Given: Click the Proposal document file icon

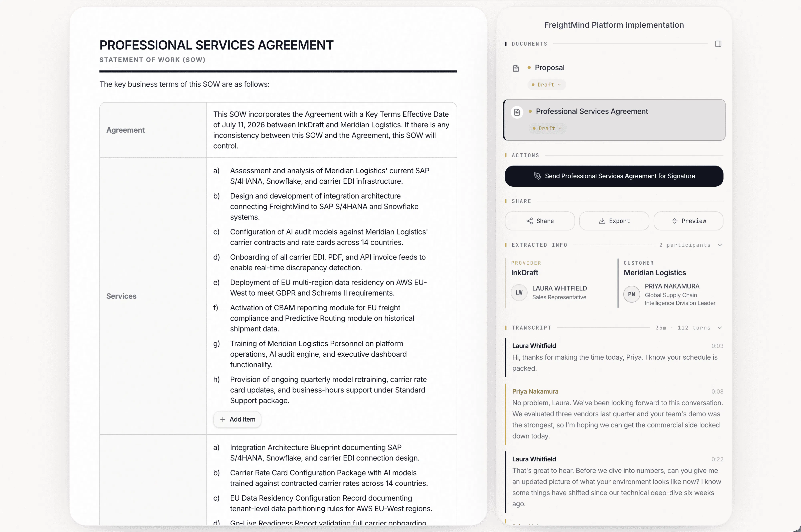Looking at the screenshot, I should 516,68.
